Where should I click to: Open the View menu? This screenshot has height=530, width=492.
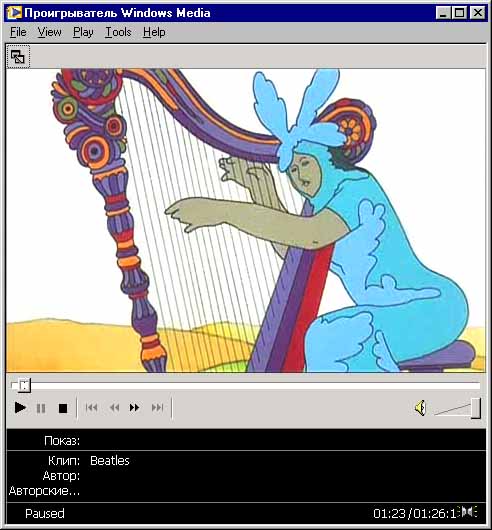[49, 32]
